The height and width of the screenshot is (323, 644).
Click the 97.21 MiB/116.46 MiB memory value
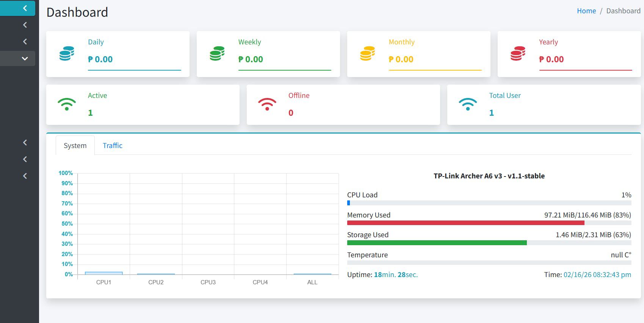tap(588, 215)
